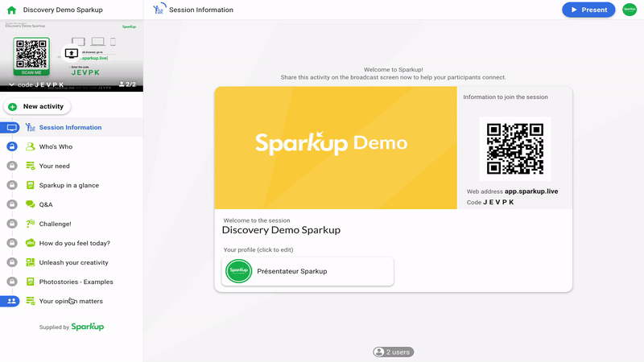This screenshot has height=362, width=644.
Task: Click the green plus icon in New activity
Action: coord(13,107)
